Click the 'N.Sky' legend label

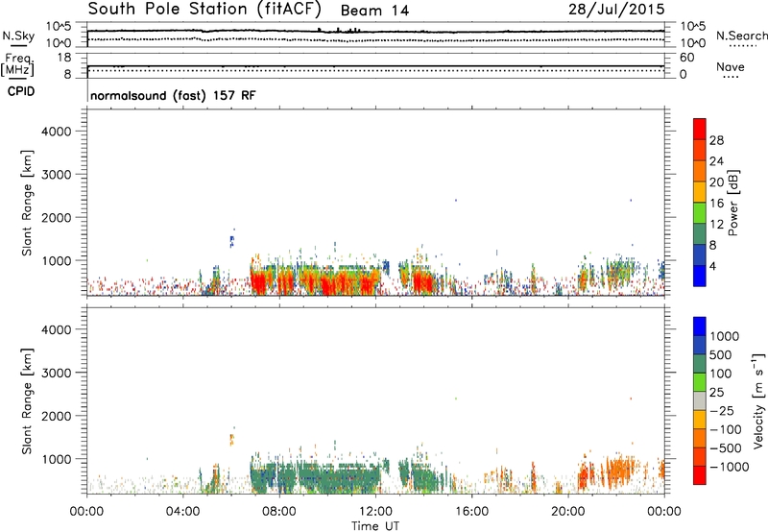pos(18,36)
